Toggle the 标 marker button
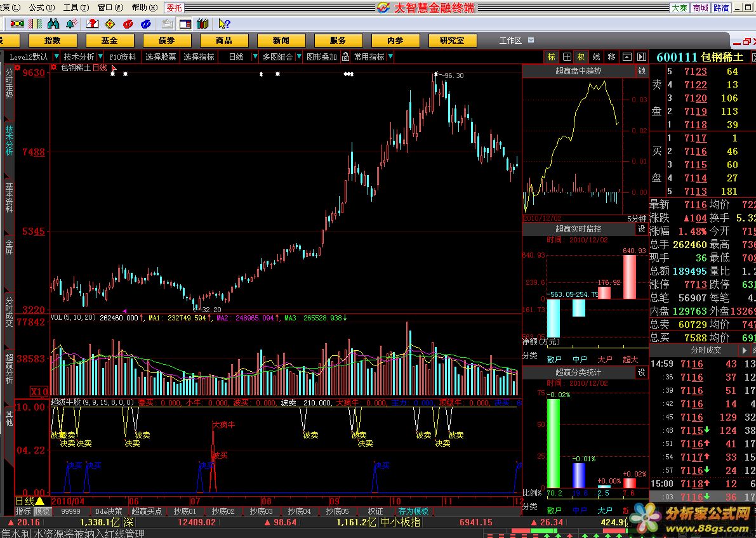756x538 pixels. coord(551,57)
